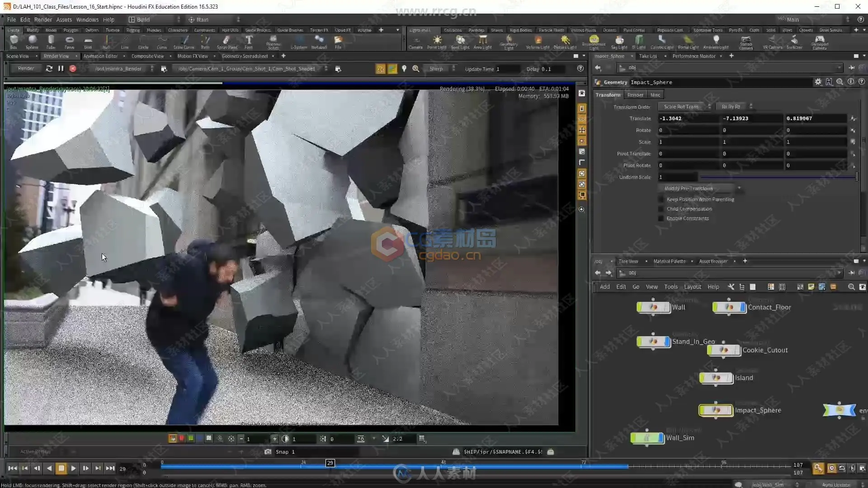
Task: Toggle green channel display in render view
Action: click(x=191, y=438)
